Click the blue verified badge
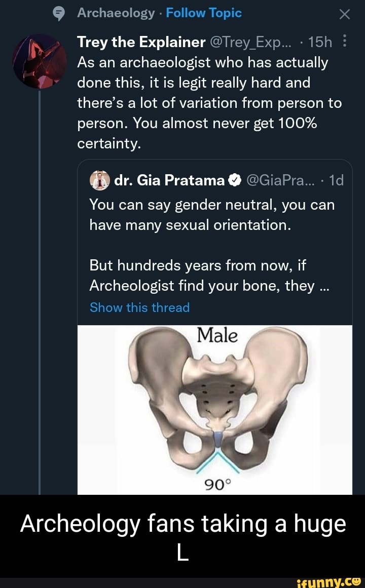The image size is (365, 588). point(234,180)
